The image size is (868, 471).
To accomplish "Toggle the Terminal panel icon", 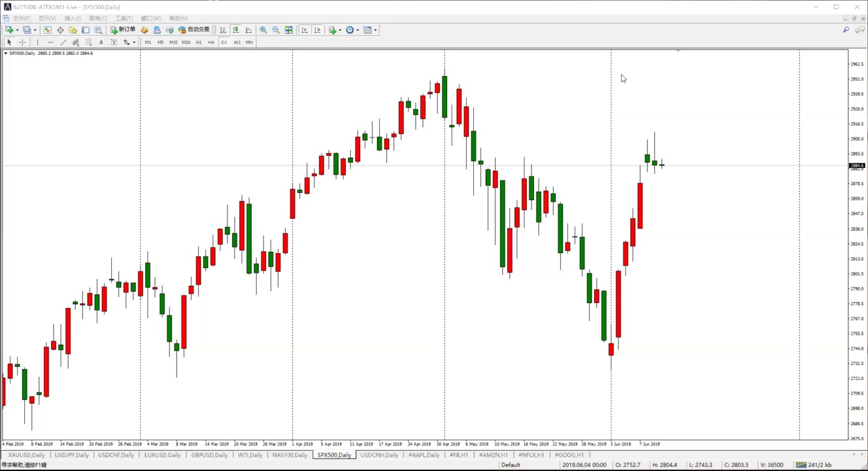I will (x=86, y=30).
